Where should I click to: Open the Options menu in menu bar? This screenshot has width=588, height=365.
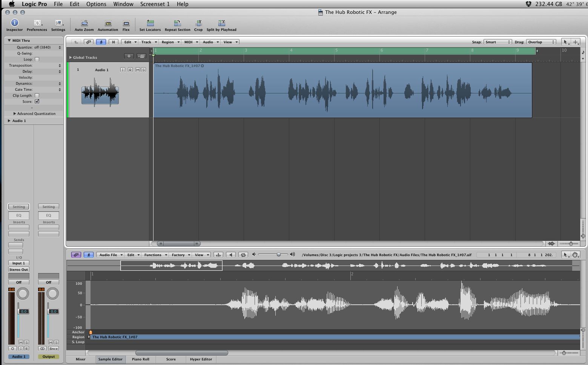tap(96, 4)
